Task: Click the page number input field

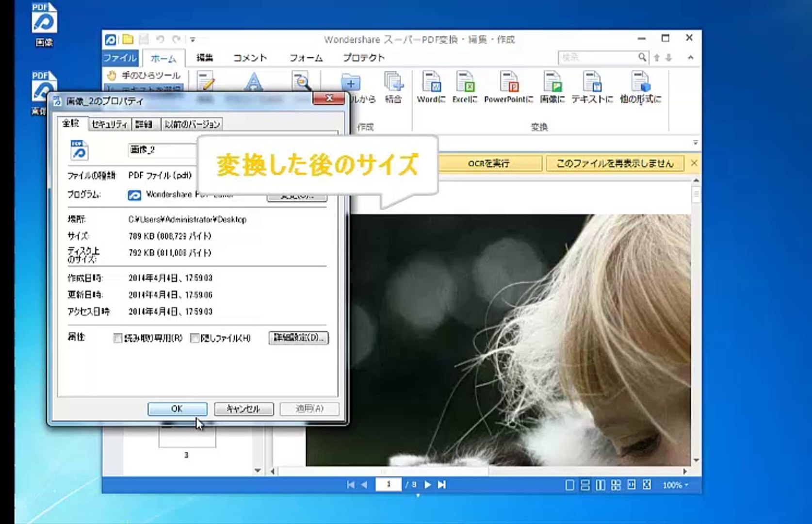Action: tap(388, 485)
